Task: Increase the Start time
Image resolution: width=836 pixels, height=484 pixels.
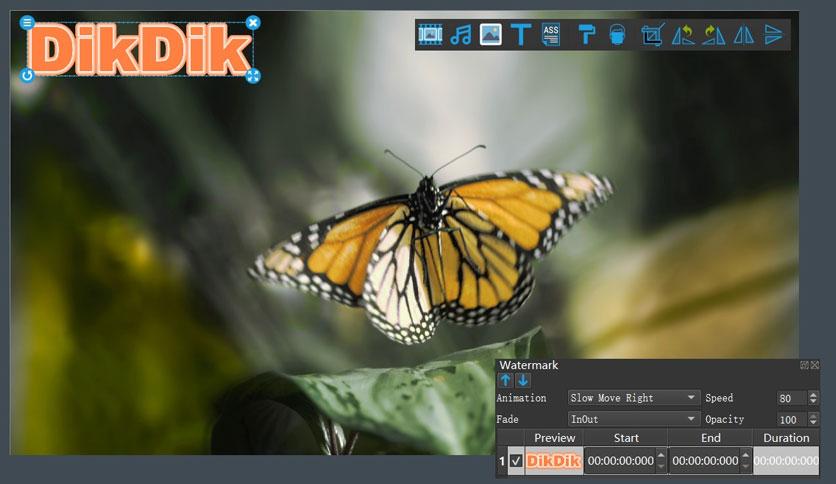Action: 661,455
